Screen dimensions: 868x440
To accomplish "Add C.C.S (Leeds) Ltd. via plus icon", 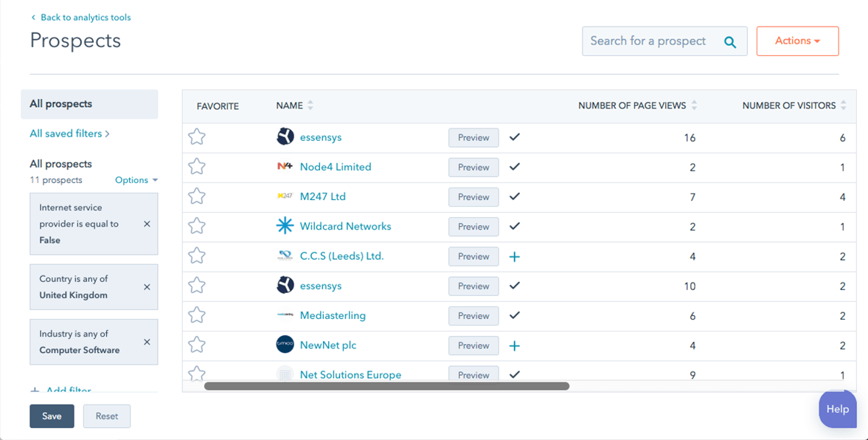I will [515, 256].
